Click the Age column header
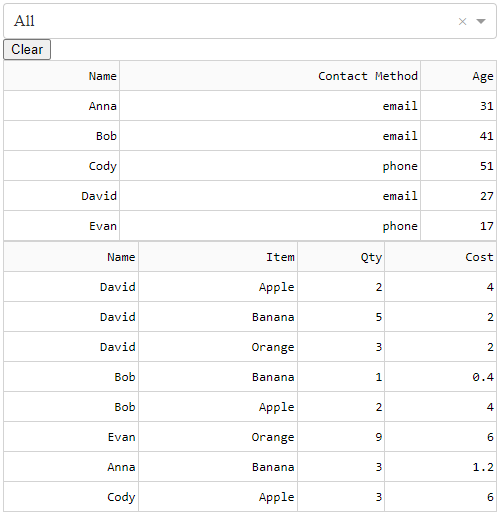Image resolution: width=500 pixels, height=518 pixels. click(459, 76)
